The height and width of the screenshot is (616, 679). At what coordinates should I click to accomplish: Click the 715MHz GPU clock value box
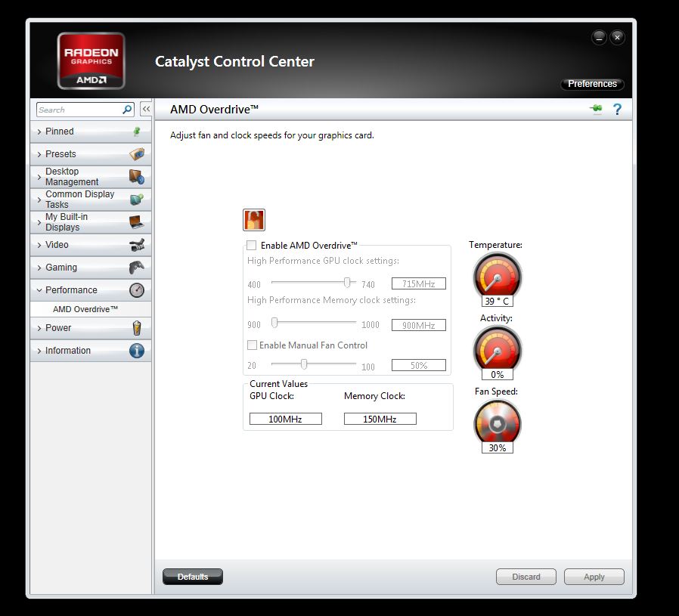point(419,283)
